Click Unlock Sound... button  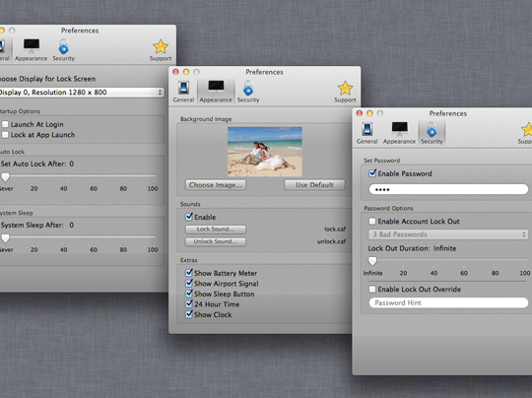pyautogui.click(x=216, y=241)
